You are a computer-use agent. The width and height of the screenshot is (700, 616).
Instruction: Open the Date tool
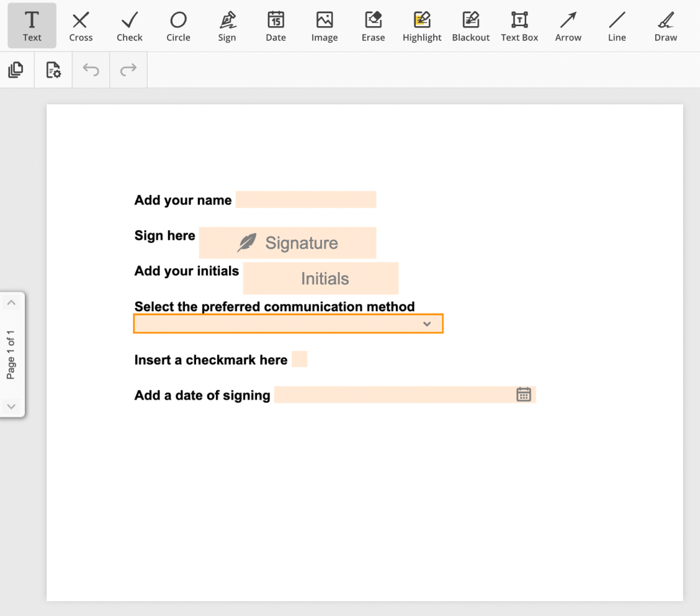pos(276,25)
